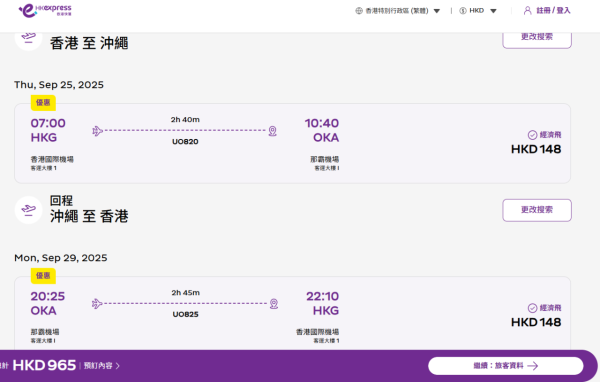Click arrival time 22:10 HKG

[x=323, y=303]
